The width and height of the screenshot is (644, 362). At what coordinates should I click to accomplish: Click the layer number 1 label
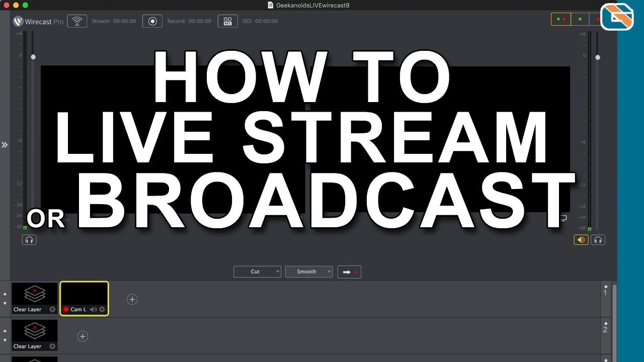pyautogui.click(x=605, y=293)
